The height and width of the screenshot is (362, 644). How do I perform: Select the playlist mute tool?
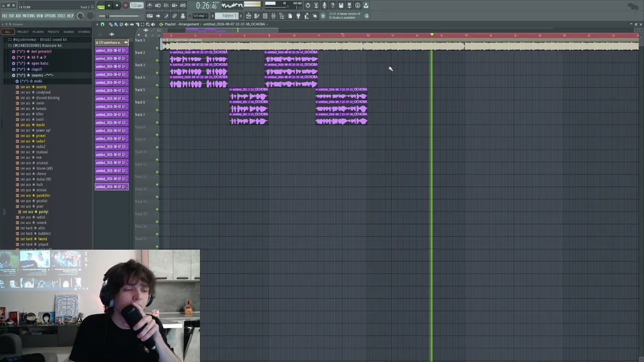click(x=126, y=24)
